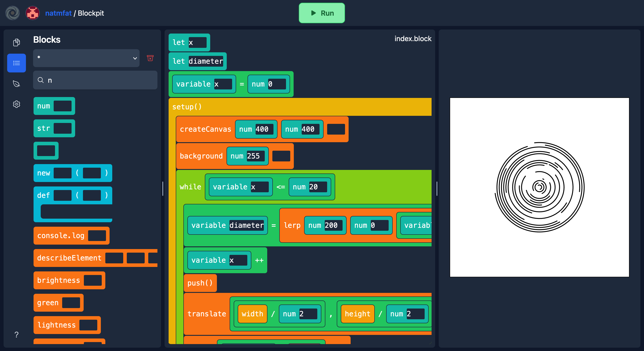Select the empty teal block in palette
The width and height of the screenshot is (644, 351).
click(46, 151)
